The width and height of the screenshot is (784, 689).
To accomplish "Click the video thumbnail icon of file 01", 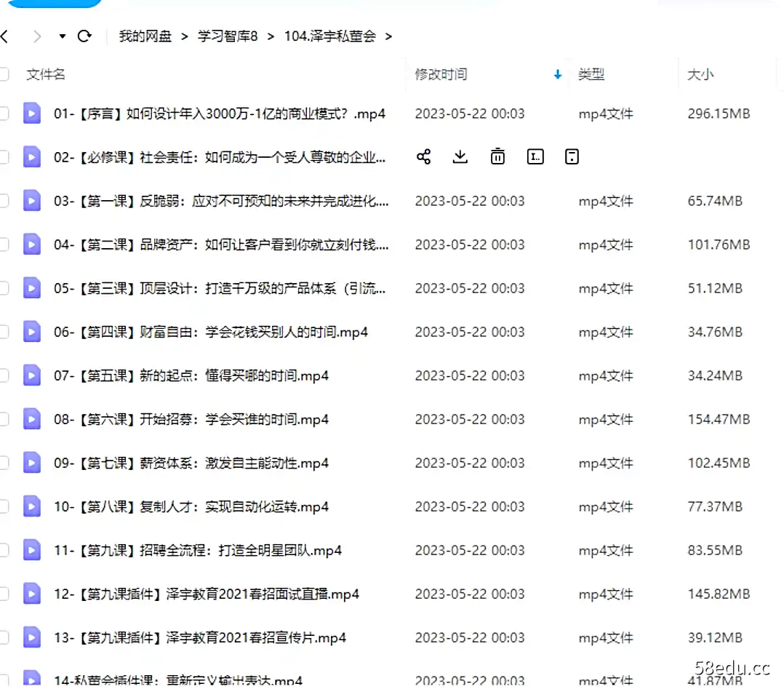I will [31, 113].
